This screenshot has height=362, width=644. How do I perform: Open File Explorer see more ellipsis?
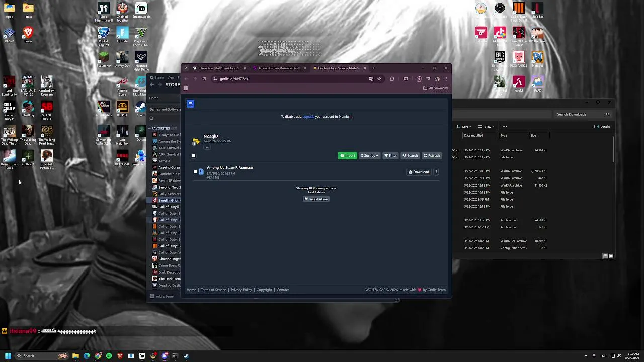tap(504, 127)
